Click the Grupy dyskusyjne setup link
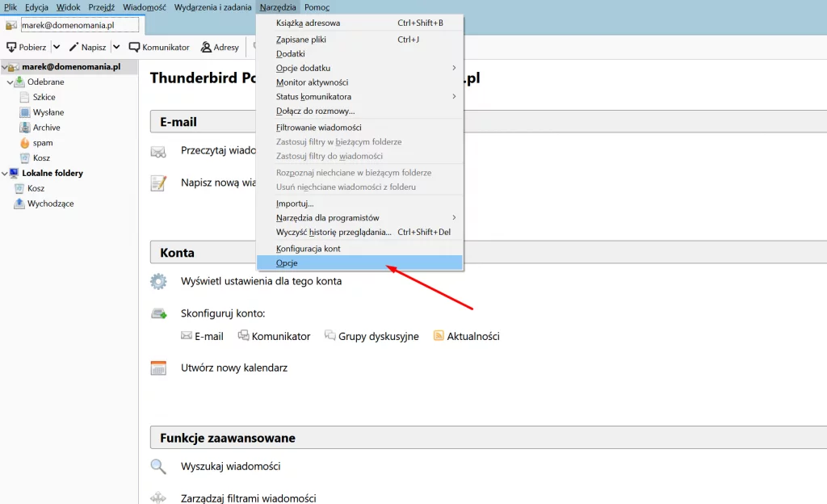 (372, 336)
